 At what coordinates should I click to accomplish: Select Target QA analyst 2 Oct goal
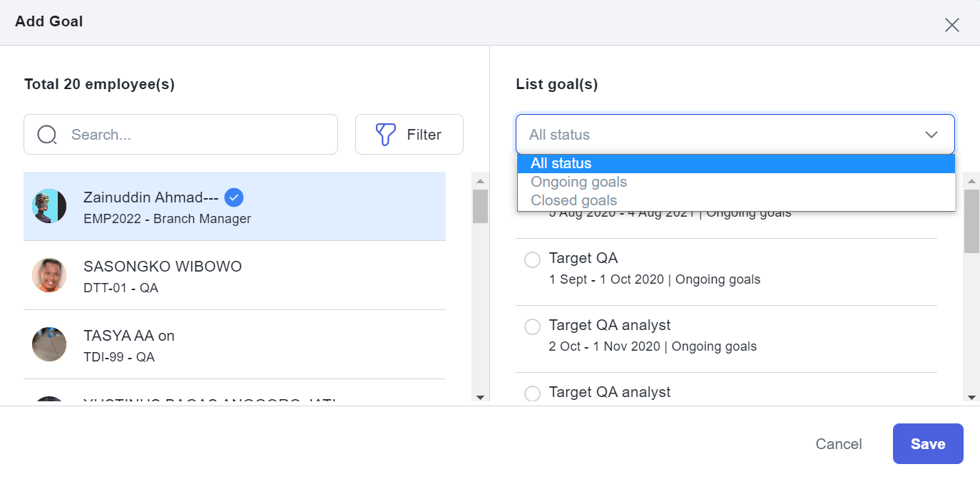click(532, 326)
